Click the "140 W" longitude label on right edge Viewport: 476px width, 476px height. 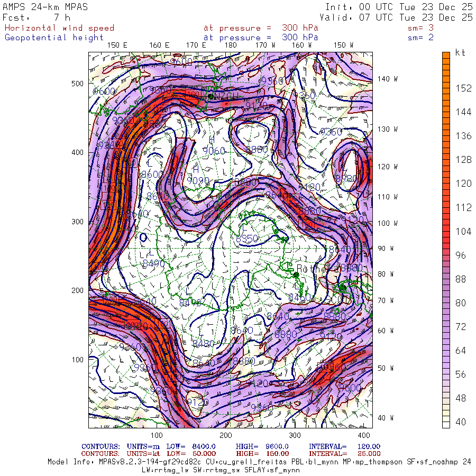(387, 79)
